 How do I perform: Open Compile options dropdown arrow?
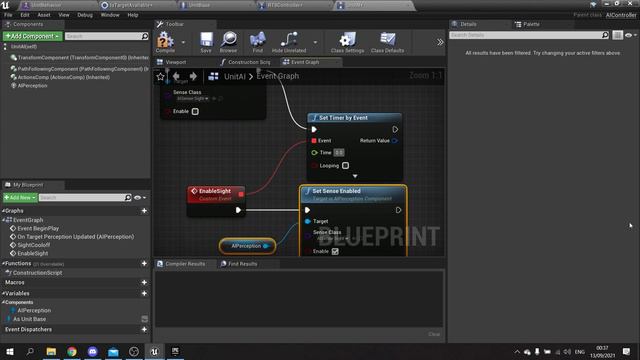pos(183,42)
